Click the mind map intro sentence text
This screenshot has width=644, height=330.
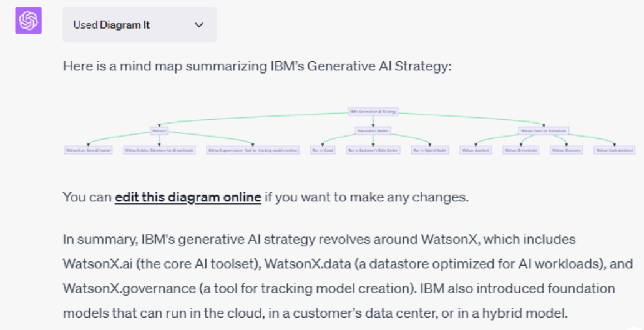(256, 66)
